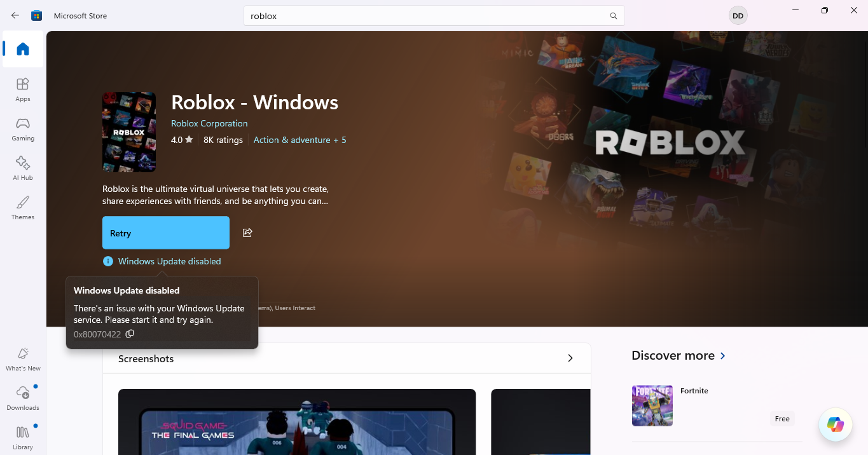Click the Retry button
Image resolution: width=868 pixels, height=455 pixels.
pyautogui.click(x=165, y=233)
